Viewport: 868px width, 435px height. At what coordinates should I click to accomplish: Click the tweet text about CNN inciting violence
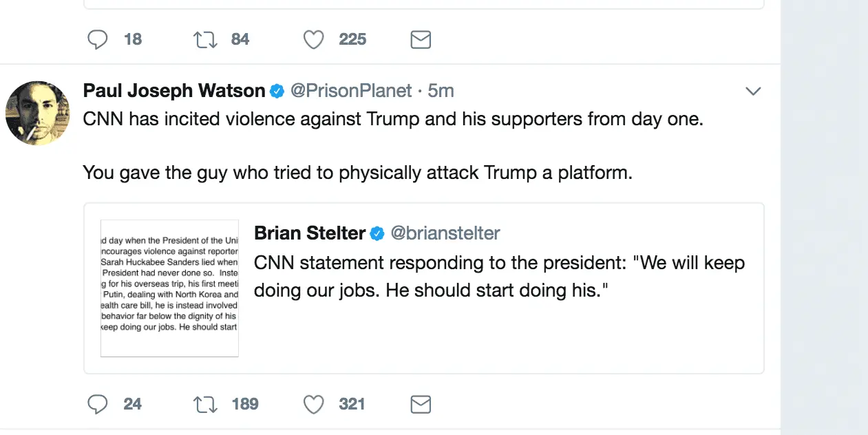pyautogui.click(x=392, y=119)
